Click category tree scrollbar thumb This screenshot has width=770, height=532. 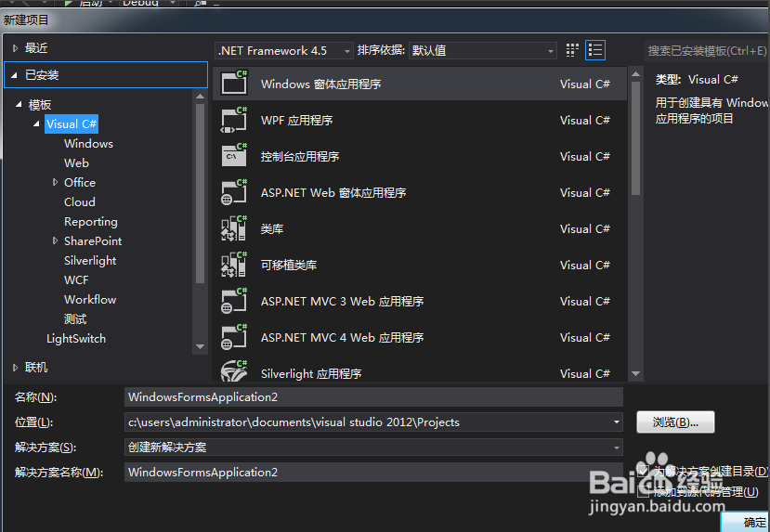tap(200, 193)
